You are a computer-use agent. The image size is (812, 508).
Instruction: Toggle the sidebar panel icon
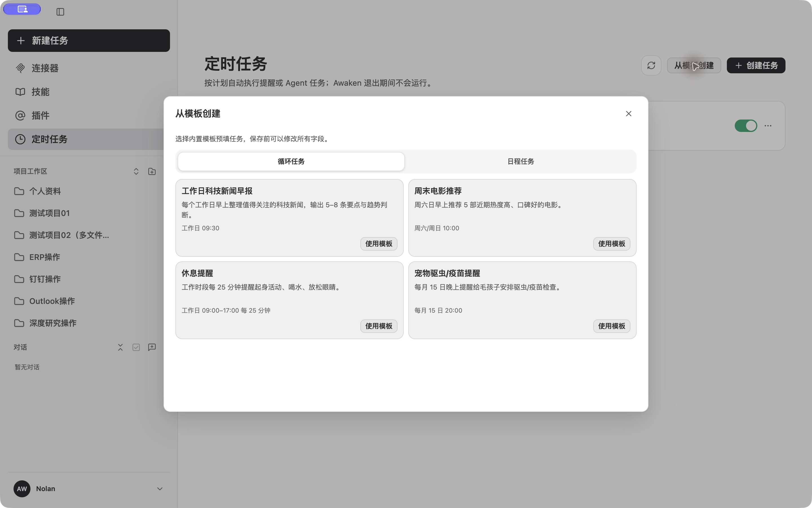[60, 12]
